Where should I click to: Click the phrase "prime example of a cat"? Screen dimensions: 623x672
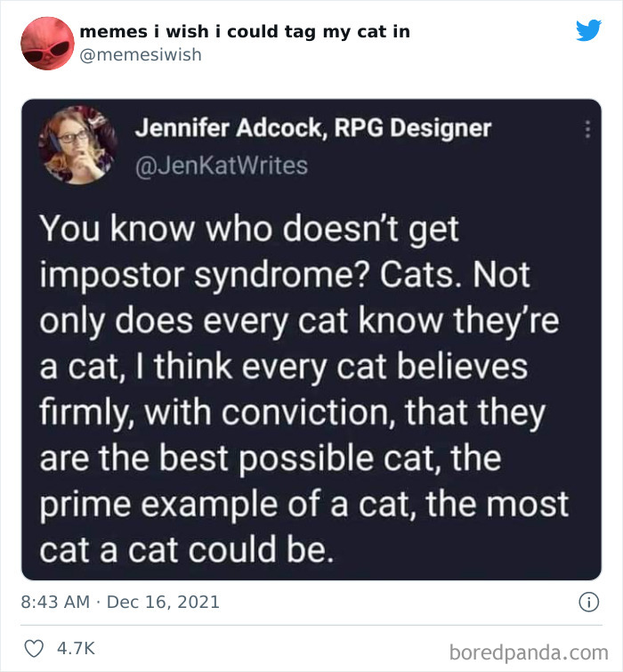click(225, 504)
